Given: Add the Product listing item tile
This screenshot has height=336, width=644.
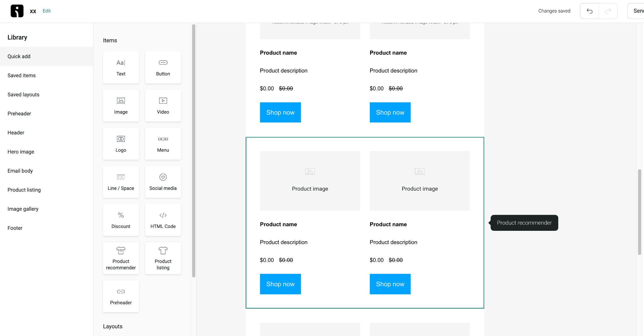Looking at the screenshot, I should [163, 258].
